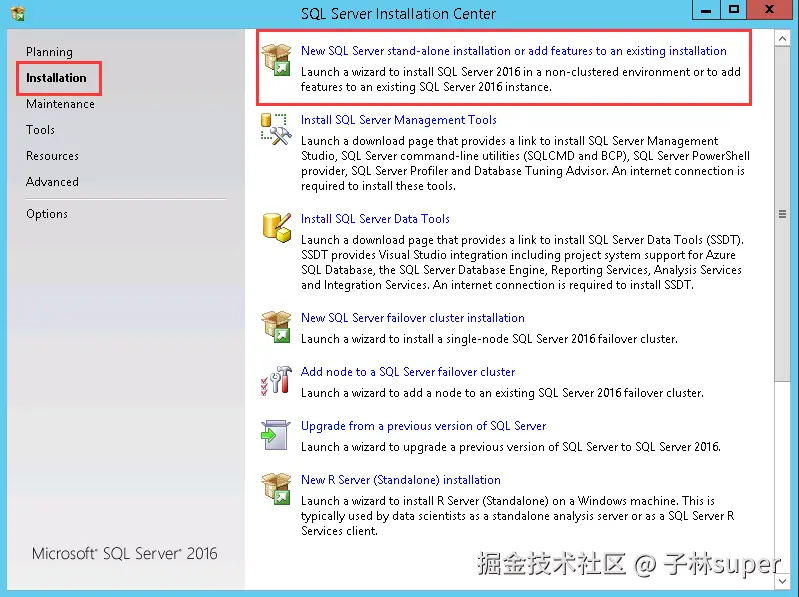Click the scrollbar up arrow

(x=782, y=38)
